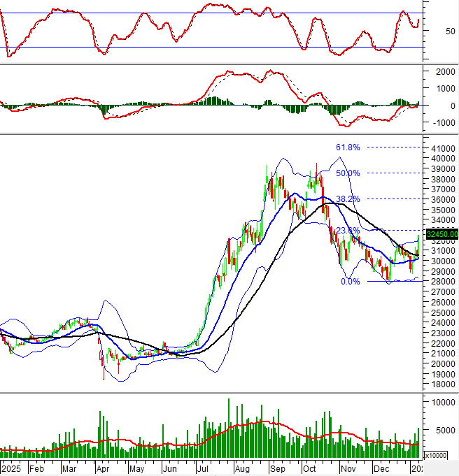The height and width of the screenshot is (476, 459).
Task: Click the 0.0% Fibonacci base label
Action: (350, 282)
